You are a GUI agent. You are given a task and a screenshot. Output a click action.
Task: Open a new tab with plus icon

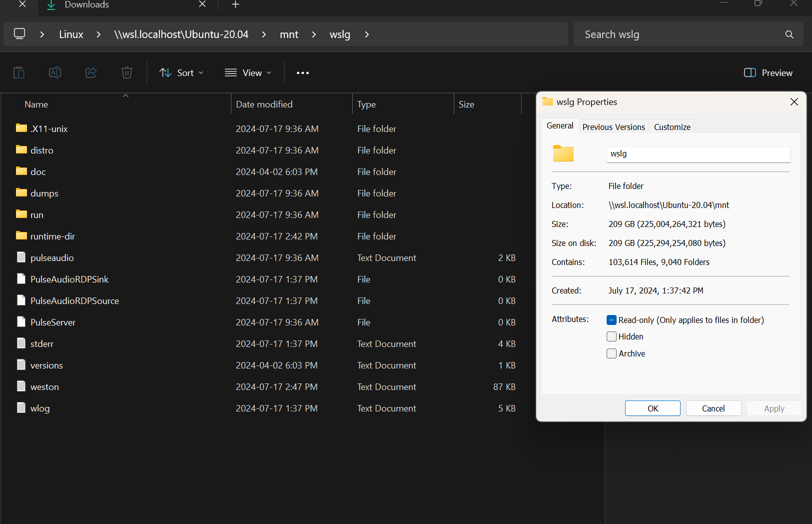236,5
